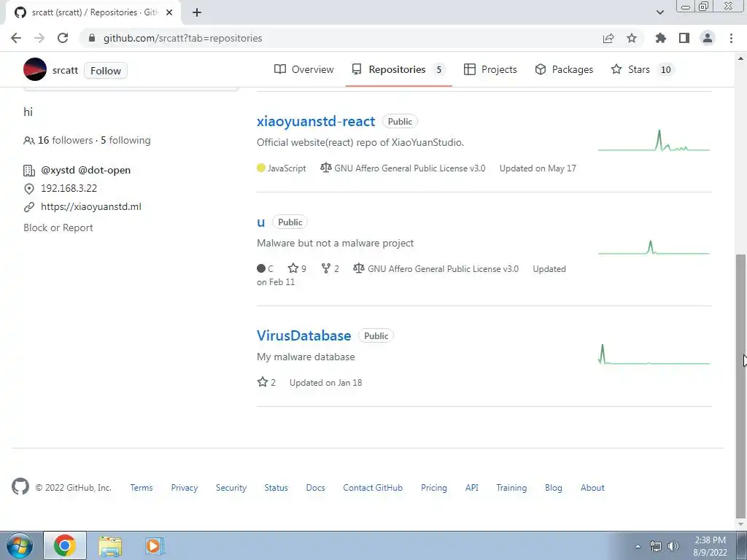
Task: Open the Chrome three-dot menu
Action: point(731,38)
